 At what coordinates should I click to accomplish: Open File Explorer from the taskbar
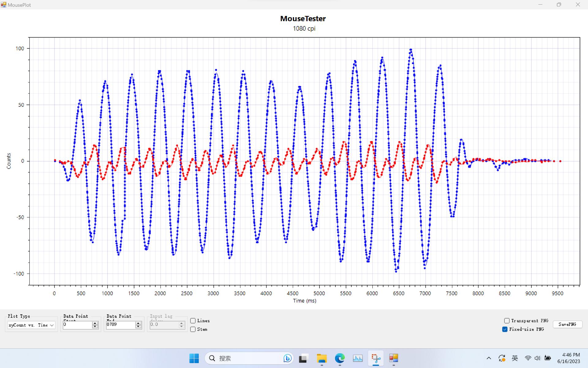(322, 358)
